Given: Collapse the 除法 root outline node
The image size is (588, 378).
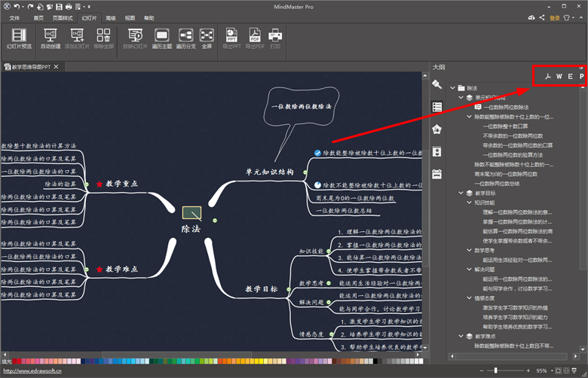Looking at the screenshot, I should coord(452,88).
